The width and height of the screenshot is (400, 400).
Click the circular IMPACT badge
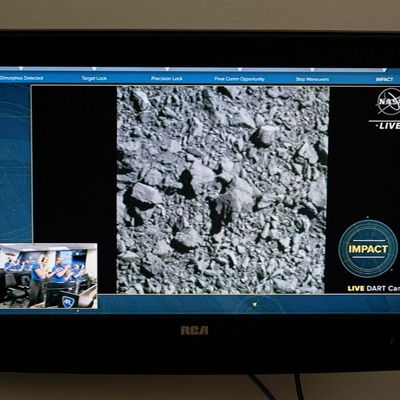368,249
